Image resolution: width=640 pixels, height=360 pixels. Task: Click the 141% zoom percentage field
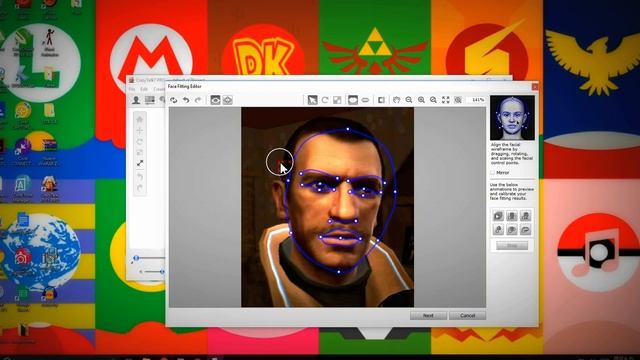(x=477, y=100)
